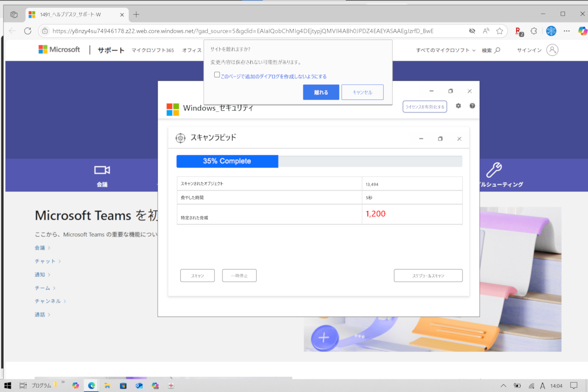Open the チャンネル link
Viewport: 588px width, 392px height.
(50, 301)
